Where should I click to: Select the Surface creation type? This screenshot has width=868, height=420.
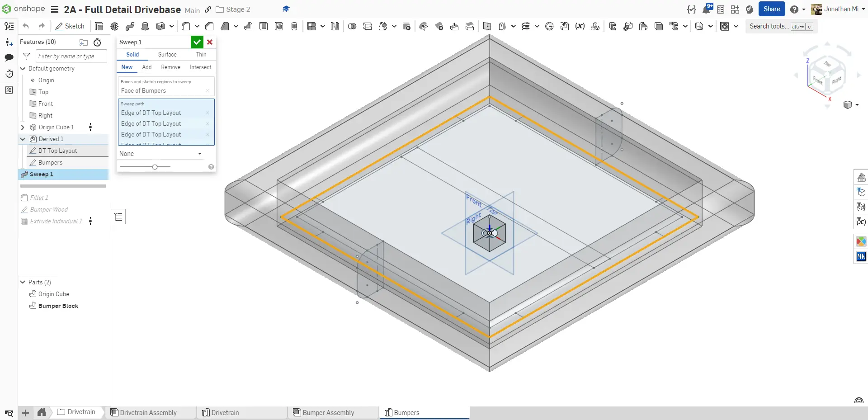(167, 54)
